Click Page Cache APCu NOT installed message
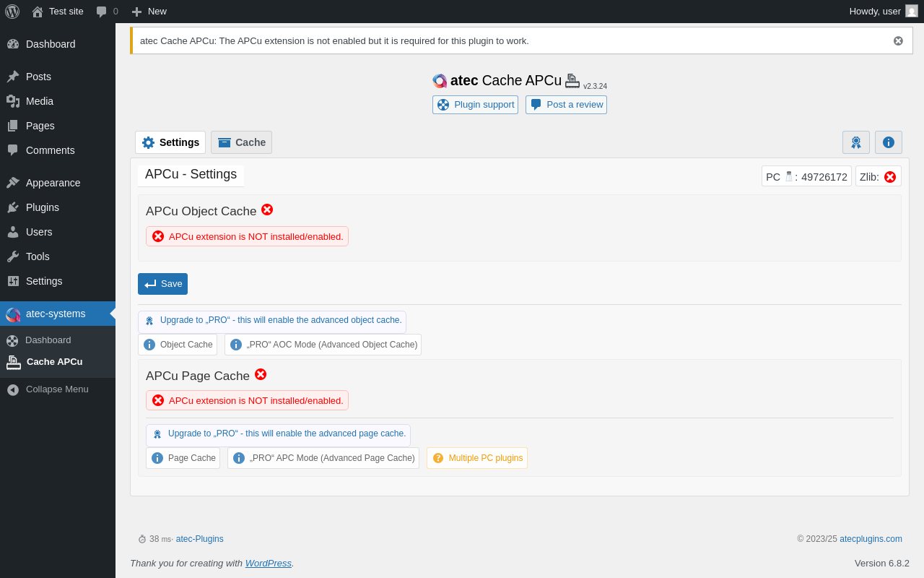Viewport: 924px width, 578px height. pos(247,400)
